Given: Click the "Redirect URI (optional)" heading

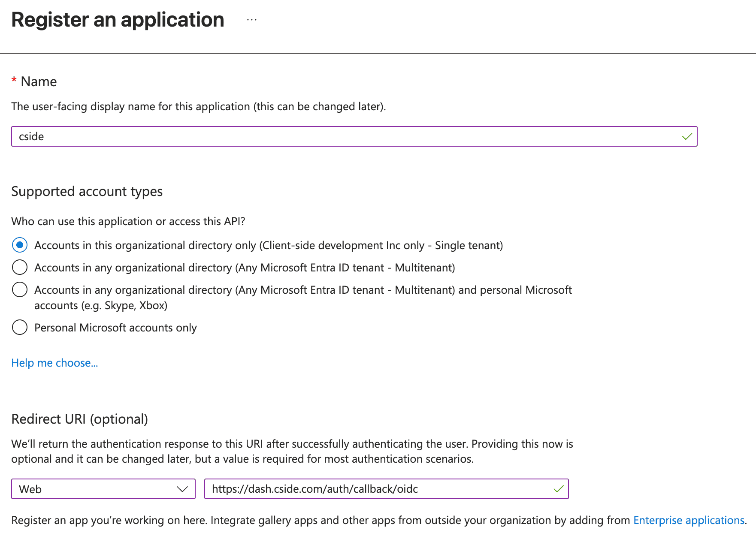Looking at the screenshot, I should coord(80,419).
